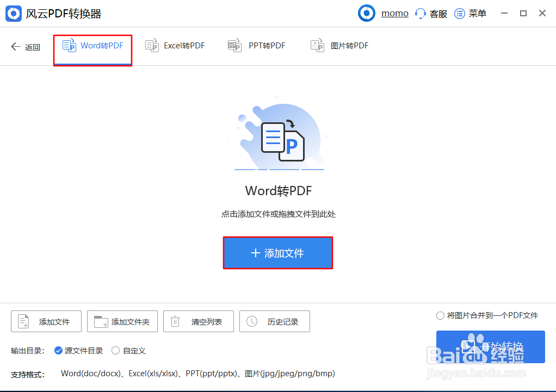Open 历史记录 history via the clock icon
The image size is (556, 392).
click(251, 321)
